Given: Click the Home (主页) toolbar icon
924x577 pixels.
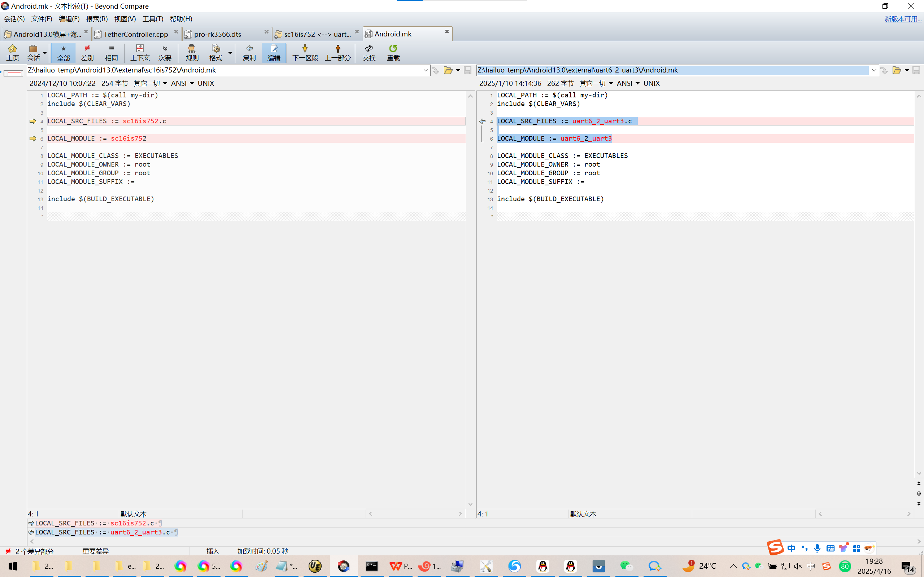Looking at the screenshot, I should (12, 52).
